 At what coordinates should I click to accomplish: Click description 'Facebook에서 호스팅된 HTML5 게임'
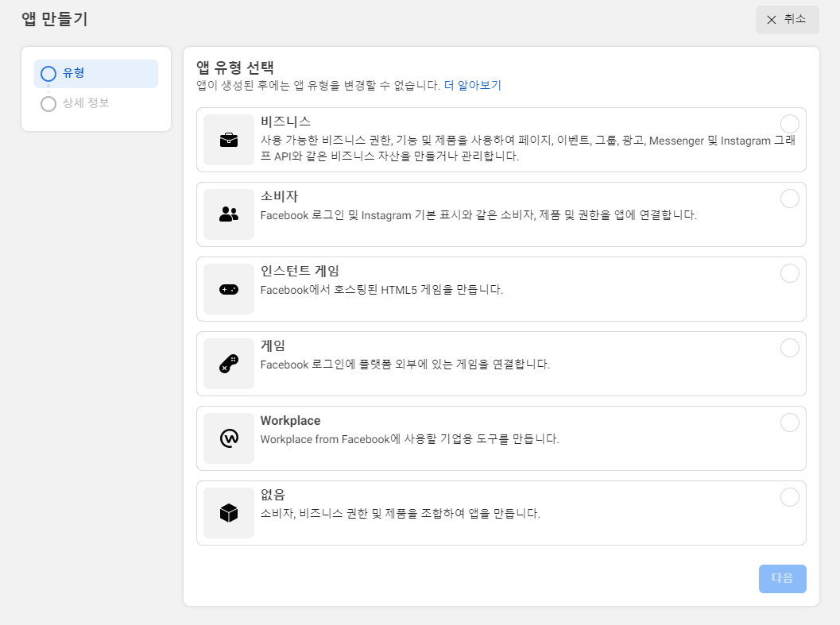pyautogui.click(x=381, y=290)
